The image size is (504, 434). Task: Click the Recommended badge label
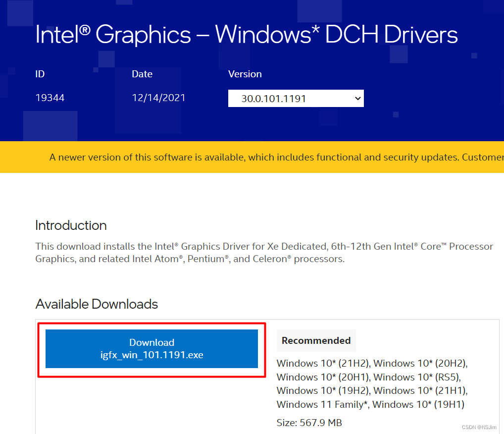point(316,340)
